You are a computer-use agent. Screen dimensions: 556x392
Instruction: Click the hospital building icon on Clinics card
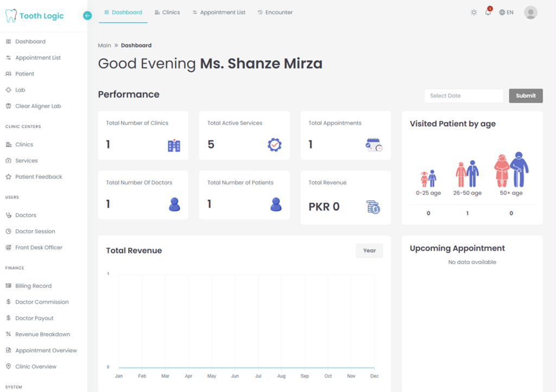(174, 145)
